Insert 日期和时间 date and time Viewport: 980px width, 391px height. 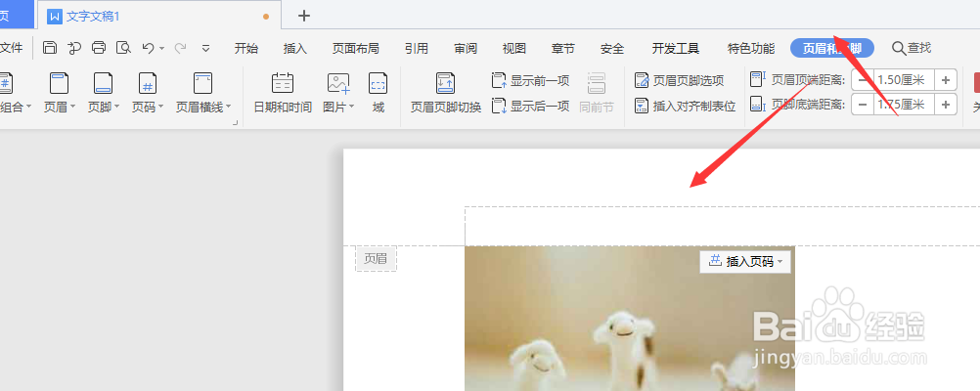[x=283, y=93]
